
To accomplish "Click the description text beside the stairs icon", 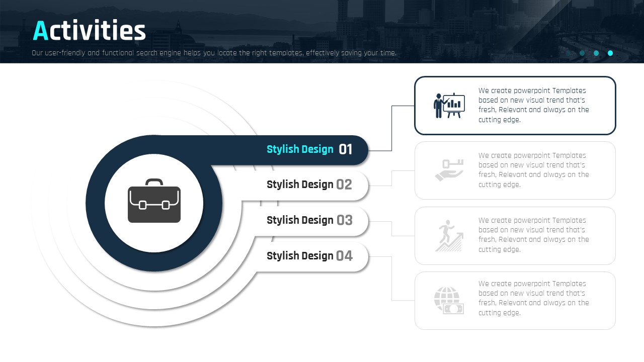I will pyautogui.click(x=533, y=235).
